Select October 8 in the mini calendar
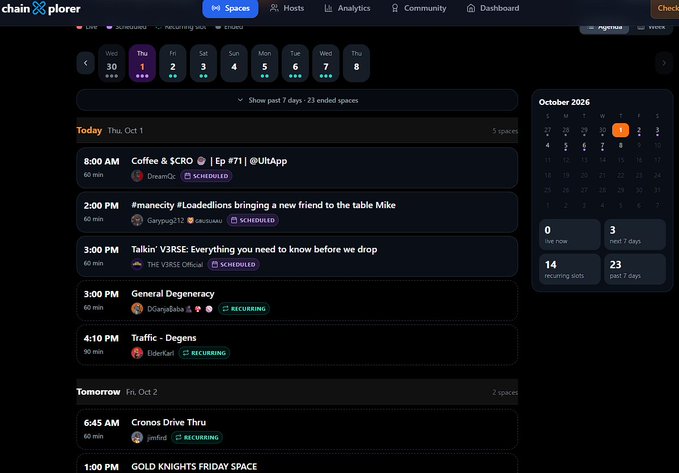Image resolution: width=679 pixels, height=473 pixels. tap(621, 146)
